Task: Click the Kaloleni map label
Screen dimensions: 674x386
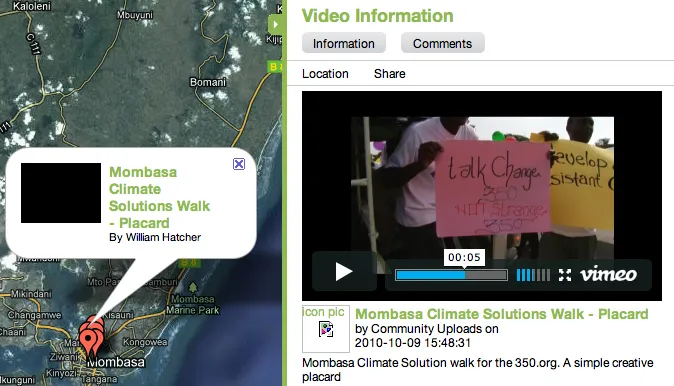Action: (31, 6)
